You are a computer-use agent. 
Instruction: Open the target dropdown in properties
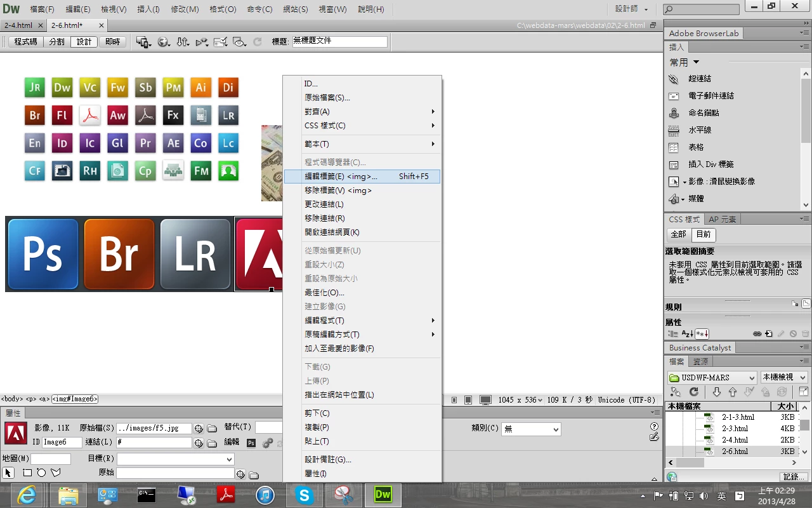[x=175, y=459]
